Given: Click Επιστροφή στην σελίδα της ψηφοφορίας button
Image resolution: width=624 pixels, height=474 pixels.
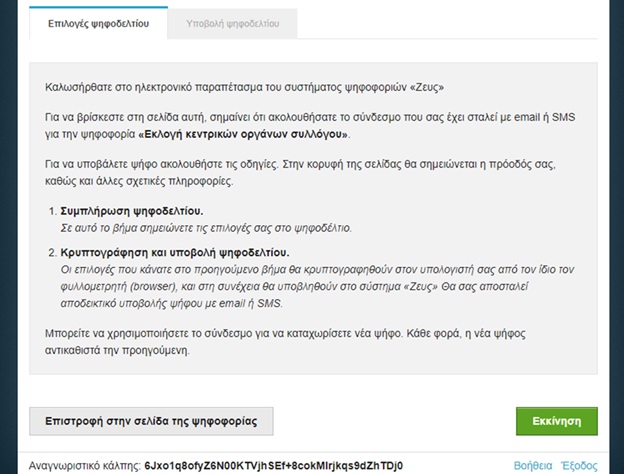Looking at the screenshot, I should pyautogui.click(x=151, y=421).
